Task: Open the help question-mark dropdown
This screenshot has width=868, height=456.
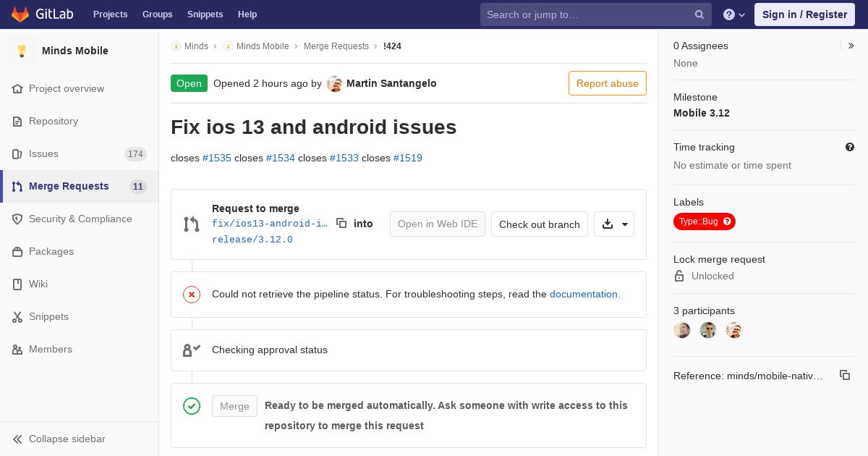Action: pos(734,14)
